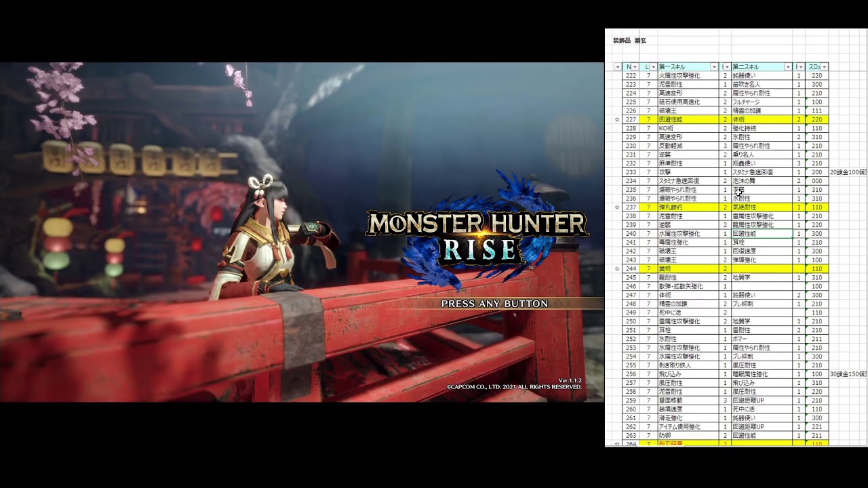Select the フルチャージ cell in row 225
Viewport: 868px width, 488px height.
pyautogui.click(x=761, y=102)
